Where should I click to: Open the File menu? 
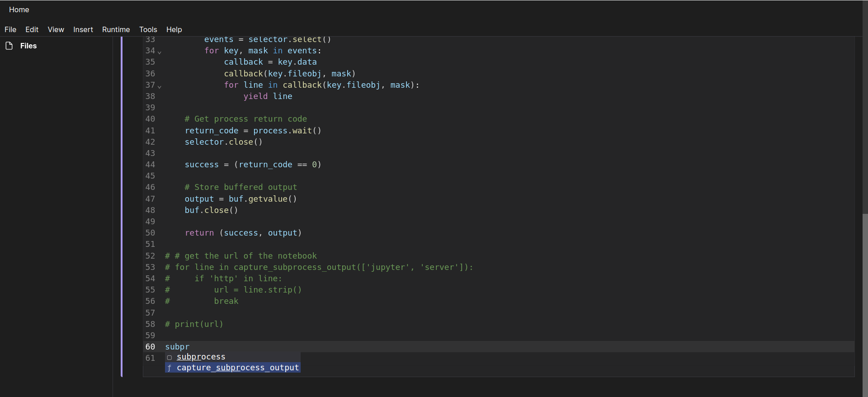10,29
